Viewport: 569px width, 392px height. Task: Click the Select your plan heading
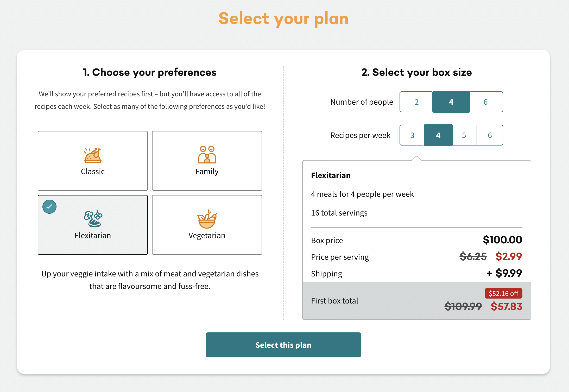284,18
